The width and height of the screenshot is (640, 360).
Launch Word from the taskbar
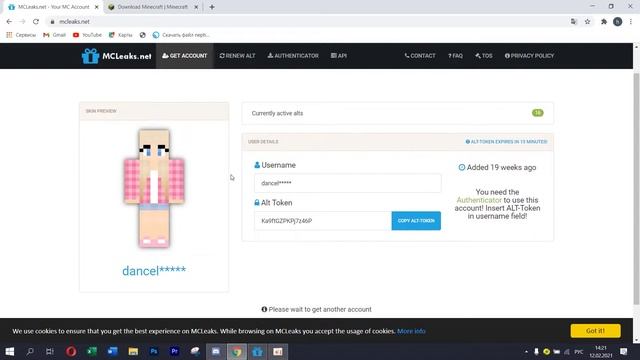coord(113,351)
